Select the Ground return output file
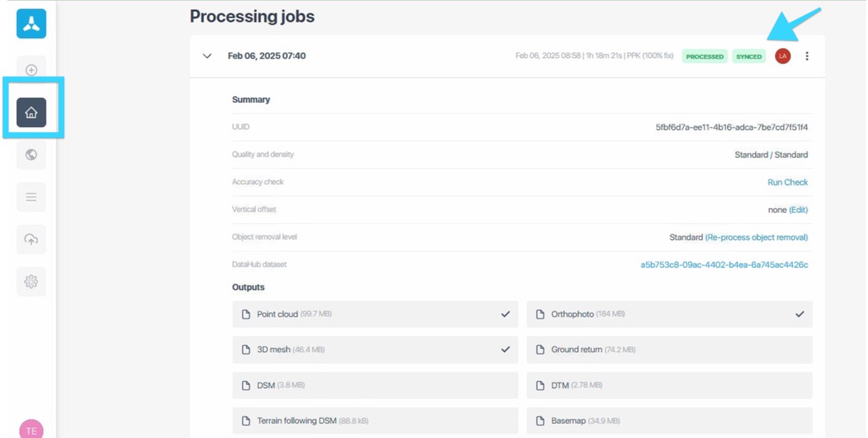 point(669,350)
